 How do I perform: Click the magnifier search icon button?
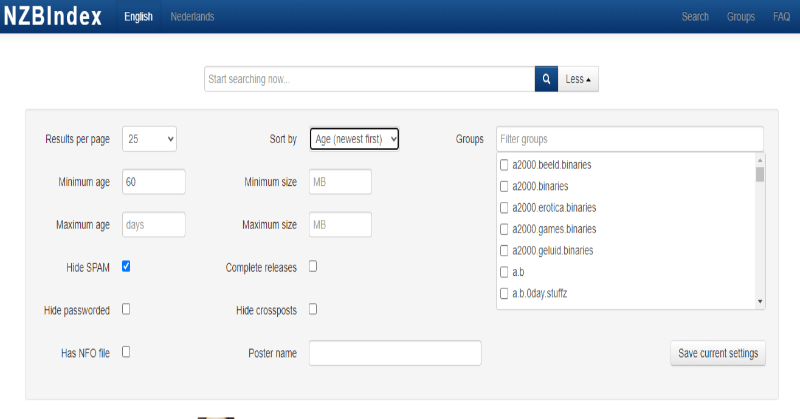pyautogui.click(x=546, y=79)
